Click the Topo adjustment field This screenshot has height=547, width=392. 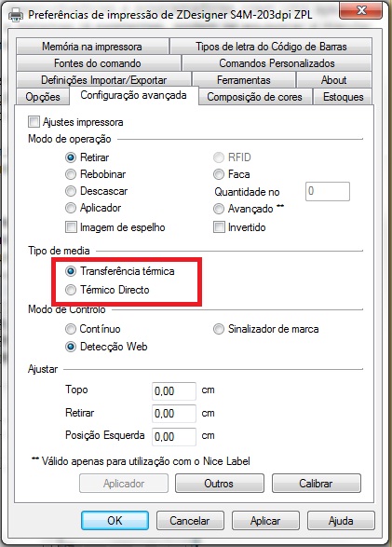click(174, 390)
